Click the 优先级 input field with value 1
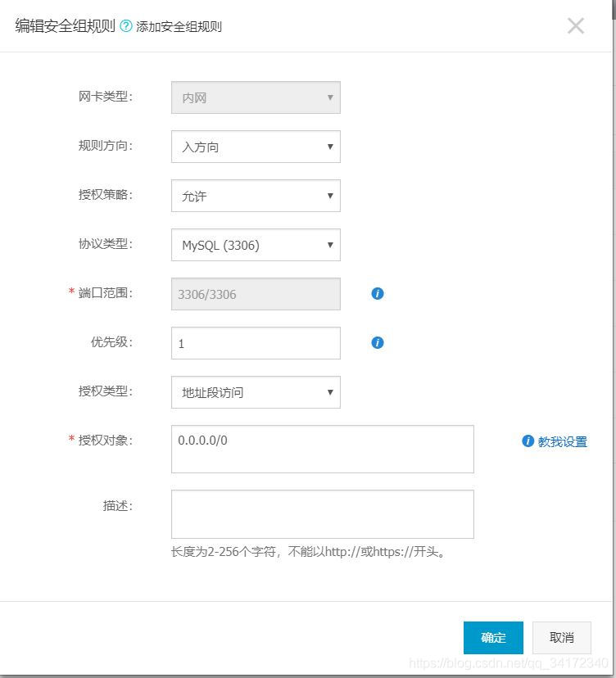This screenshot has height=678, width=616. 256,343
